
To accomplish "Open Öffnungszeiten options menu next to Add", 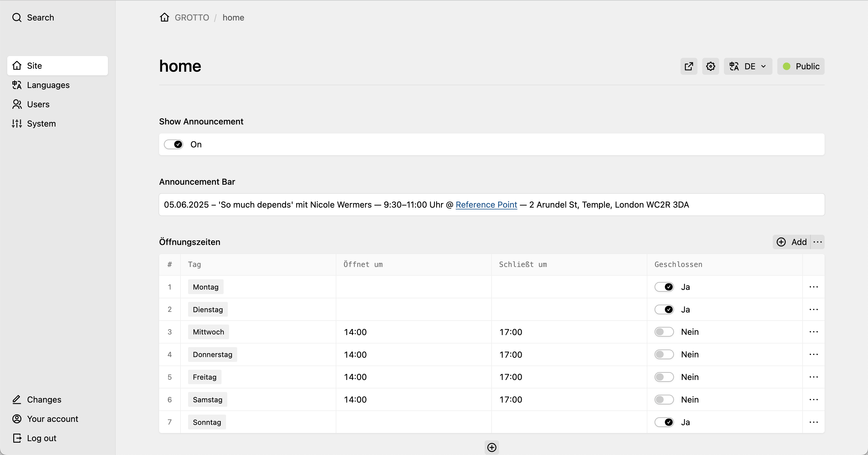I will (817, 242).
